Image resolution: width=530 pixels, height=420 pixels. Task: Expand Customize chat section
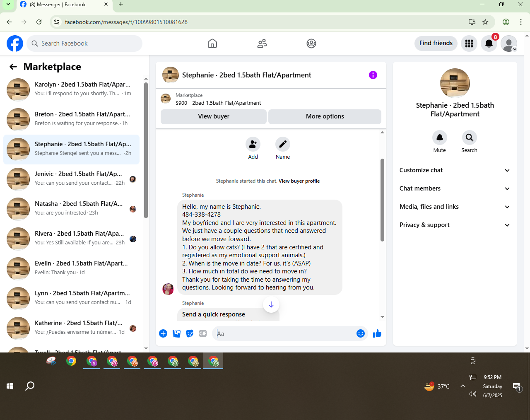click(455, 170)
